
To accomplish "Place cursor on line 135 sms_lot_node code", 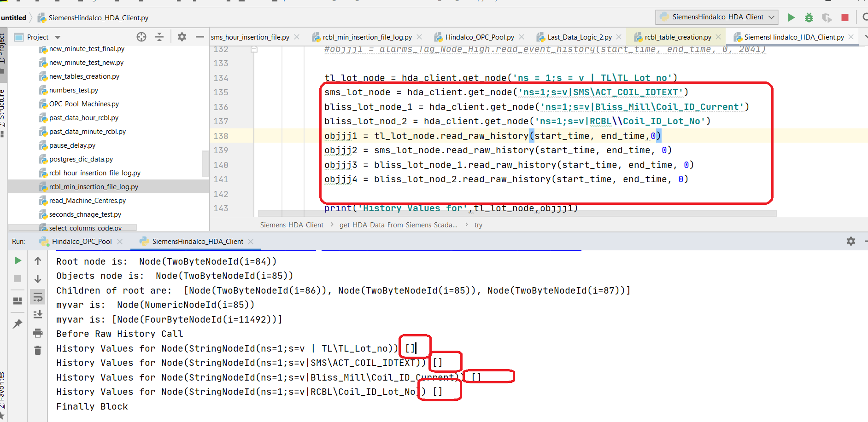I will [506, 92].
